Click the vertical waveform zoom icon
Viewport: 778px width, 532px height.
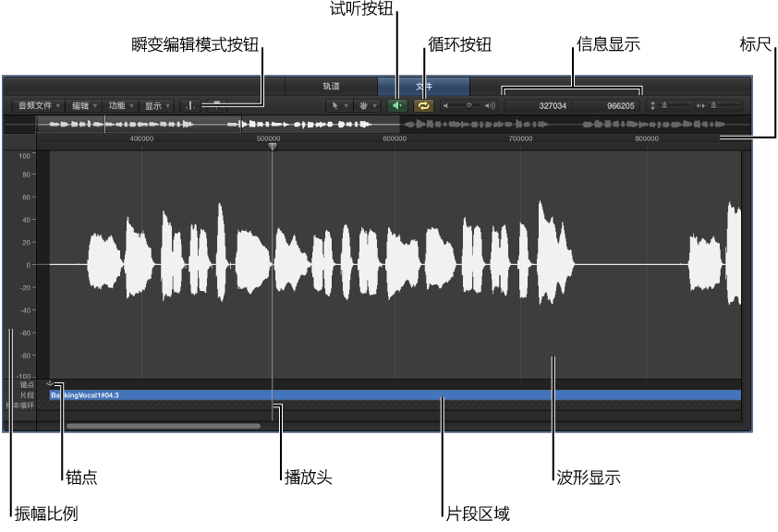click(x=651, y=104)
